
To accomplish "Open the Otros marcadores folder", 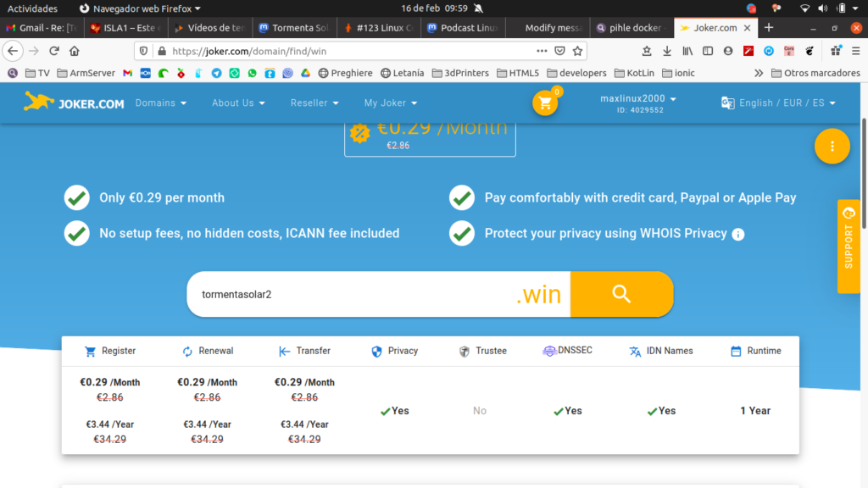I will point(816,73).
